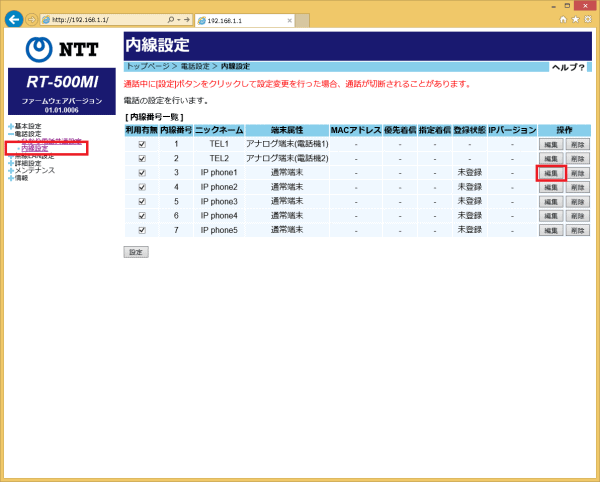Close the 192.168.1.1 browser tab
The width and height of the screenshot is (600, 482).
(x=290, y=21)
